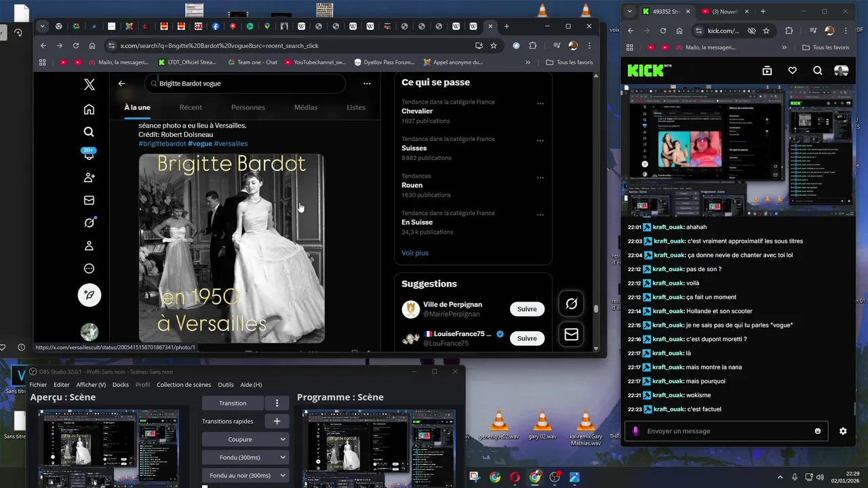
Task: Compose a new post on X
Action: [89, 295]
